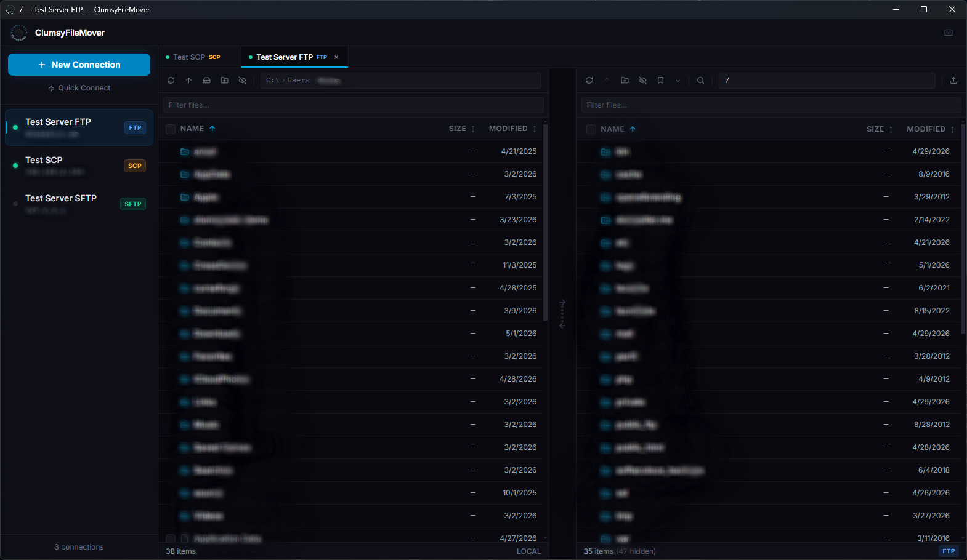The width and height of the screenshot is (967, 560).
Task: Select local row modified 4/28/2025
Action: pyautogui.click(x=351, y=288)
